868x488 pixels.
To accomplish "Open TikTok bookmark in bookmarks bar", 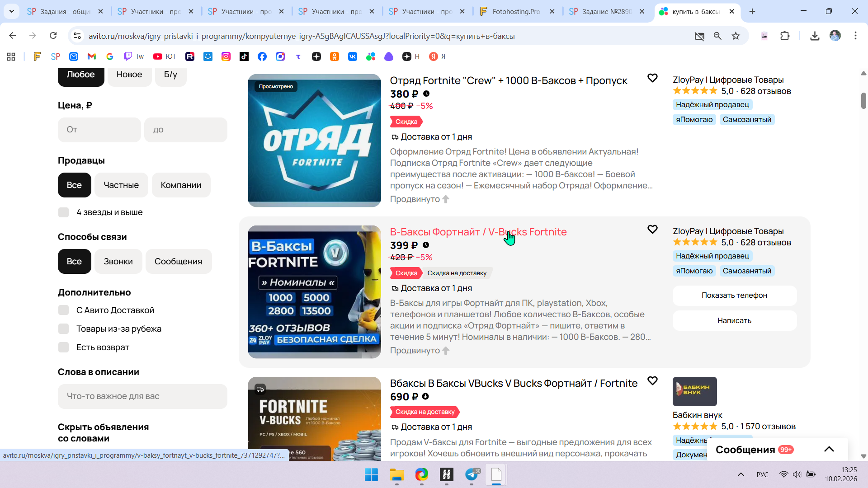I will tap(244, 56).
